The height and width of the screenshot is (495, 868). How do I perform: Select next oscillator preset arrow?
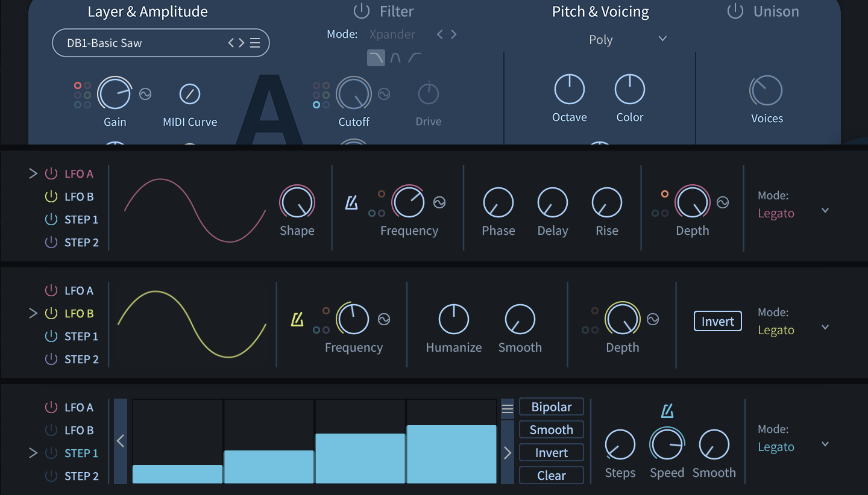pos(241,43)
